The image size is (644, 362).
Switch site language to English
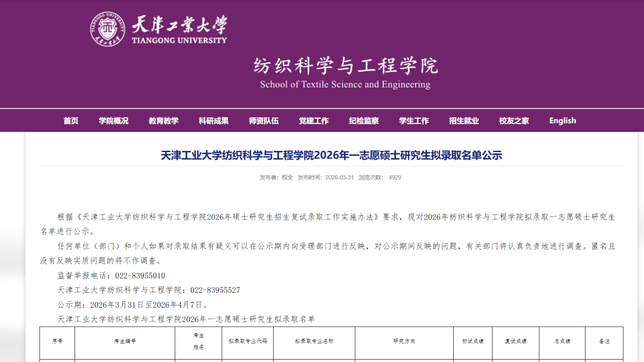pyautogui.click(x=562, y=120)
